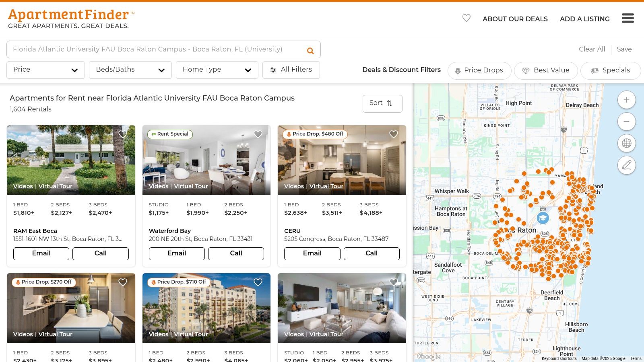This screenshot has width=644, height=362.
Task: Click the orange search magnifier icon
Action: point(310,51)
